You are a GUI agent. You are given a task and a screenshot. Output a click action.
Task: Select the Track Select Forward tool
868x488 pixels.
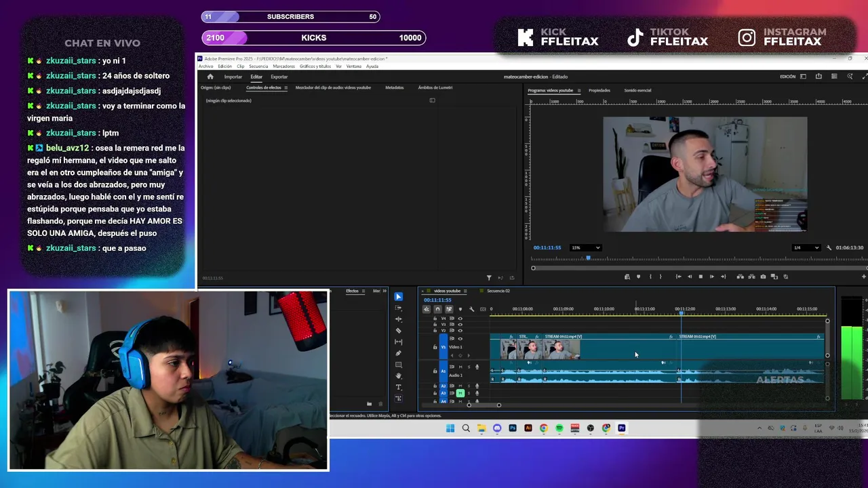click(399, 308)
